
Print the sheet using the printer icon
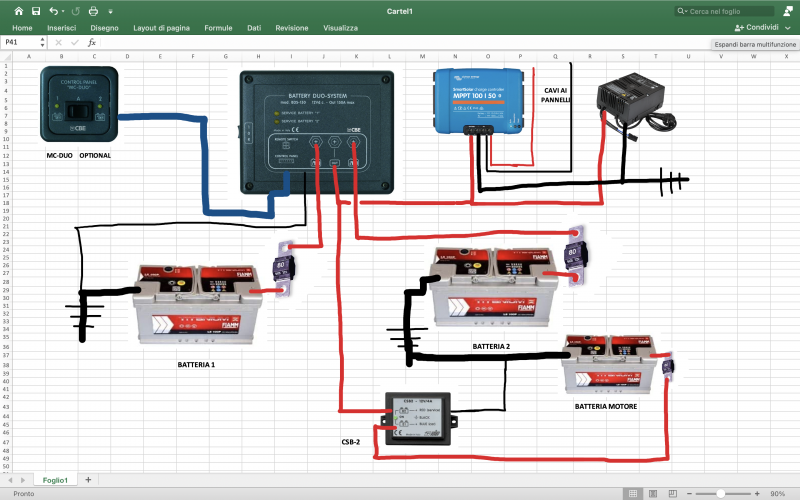point(94,10)
